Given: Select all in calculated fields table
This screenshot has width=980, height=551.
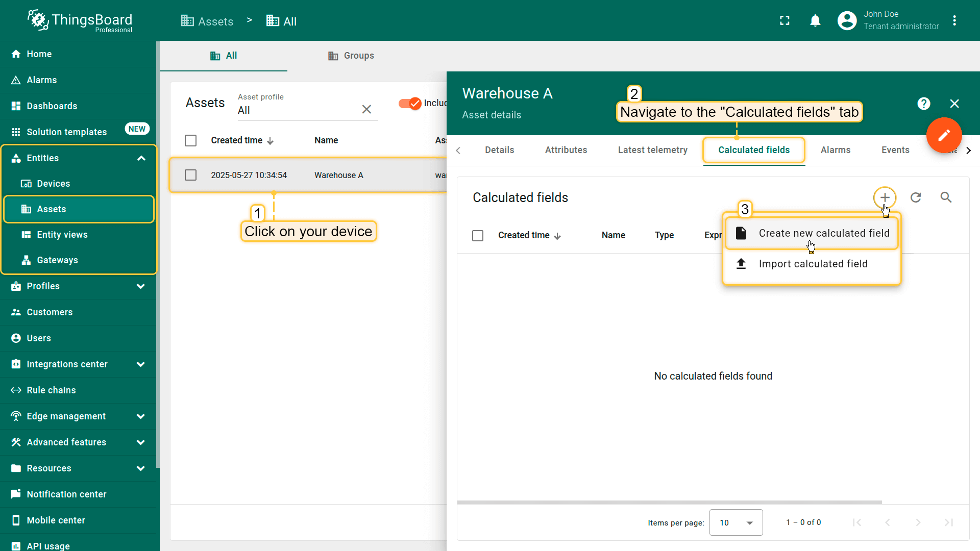Looking at the screenshot, I should [478, 236].
